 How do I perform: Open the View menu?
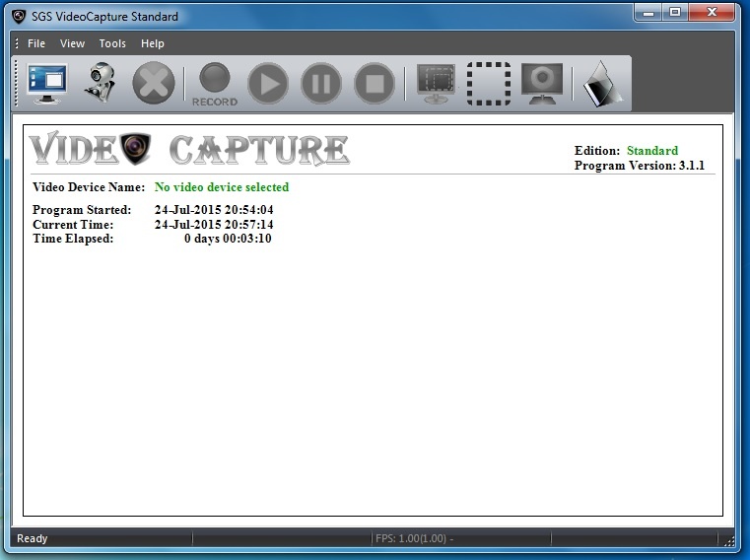[72, 43]
